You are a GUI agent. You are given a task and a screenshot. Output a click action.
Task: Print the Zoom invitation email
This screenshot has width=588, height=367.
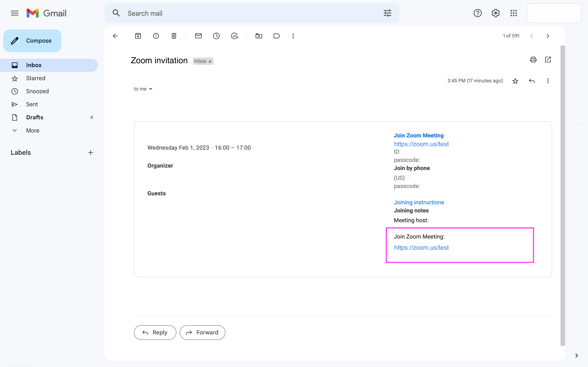[533, 60]
